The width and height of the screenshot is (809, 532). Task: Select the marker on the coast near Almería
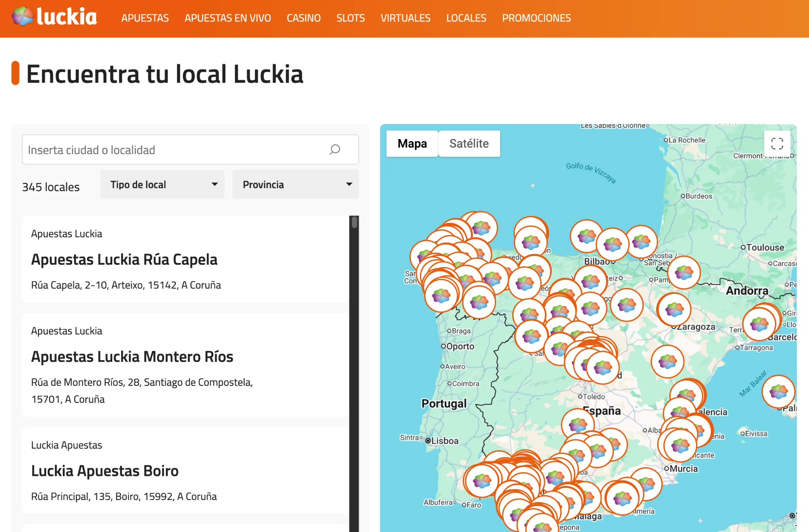[x=622, y=498]
